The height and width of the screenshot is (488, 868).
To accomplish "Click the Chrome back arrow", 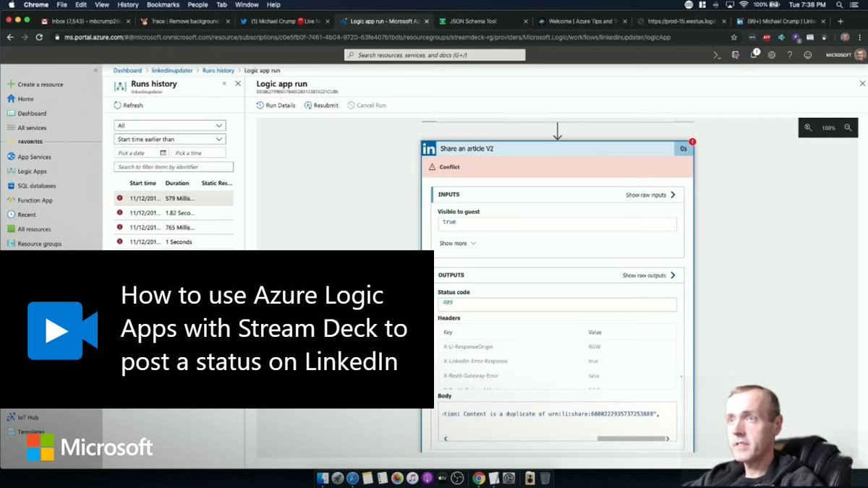I will [x=9, y=36].
